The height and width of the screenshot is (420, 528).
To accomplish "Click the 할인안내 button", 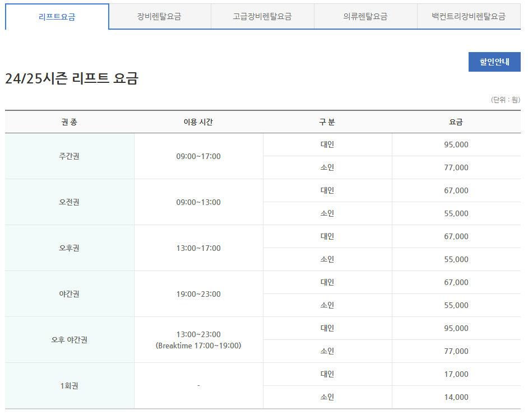I will pyautogui.click(x=494, y=62).
